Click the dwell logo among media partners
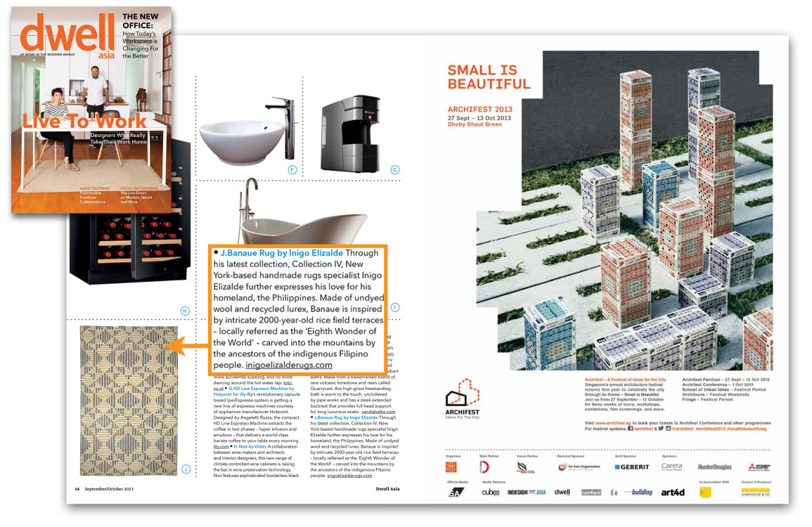812x527 pixels. (562, 491)
